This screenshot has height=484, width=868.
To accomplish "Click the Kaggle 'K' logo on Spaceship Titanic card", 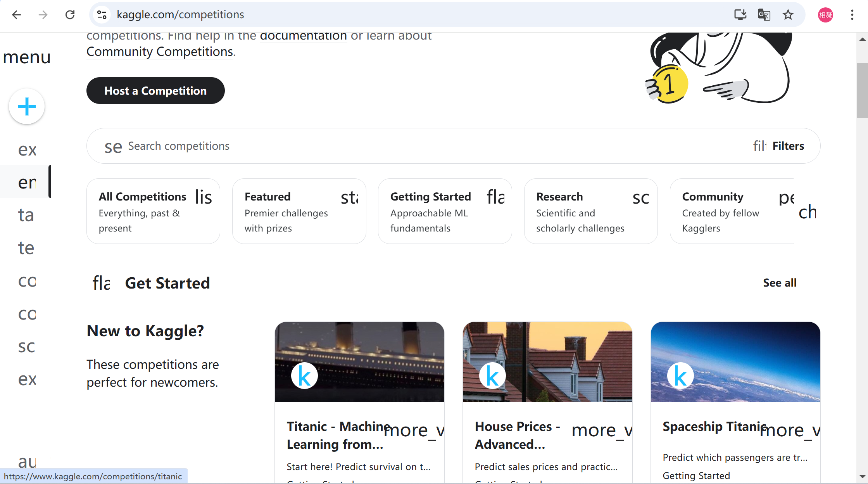I will tap(679, 375).
